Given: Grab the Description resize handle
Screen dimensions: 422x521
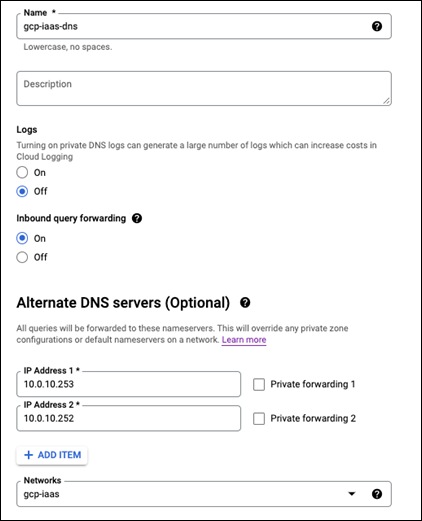Looking at the screenshot, I should pyautogui.click(x=386, y=101).
